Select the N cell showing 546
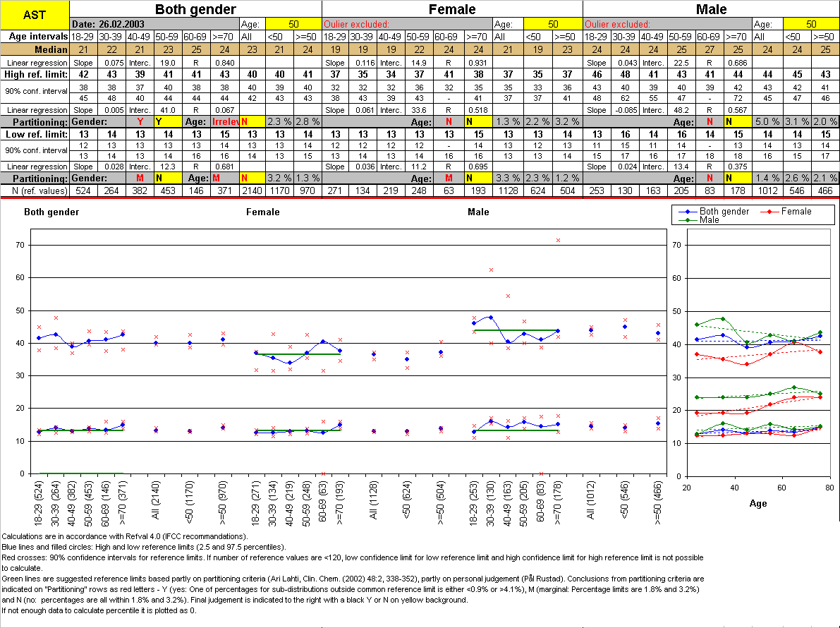840x628 pixels. (797, 191)
